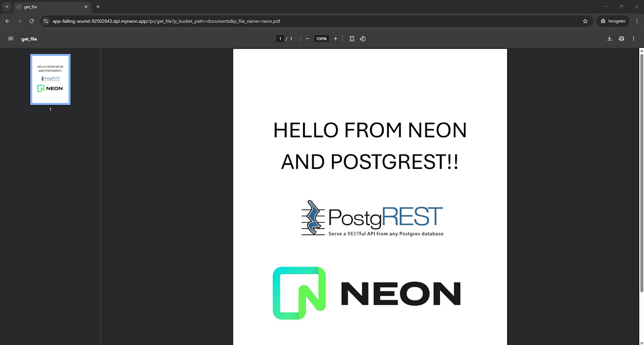Rotate the document counterclockwise
This screenshot has height=345, width=644.
pyautogui.click(x=363, y=39)
